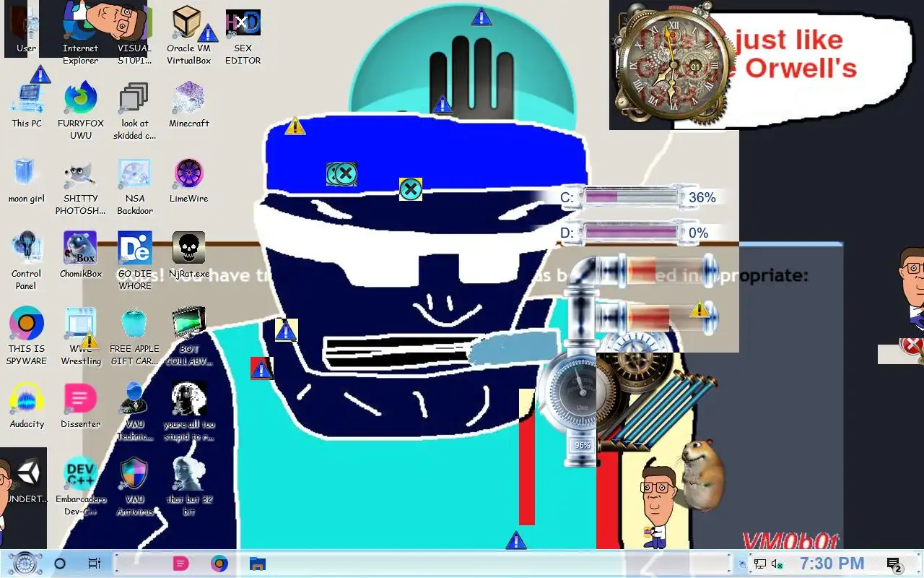Open the User folder desktop icon
The height and width of the screenshot is (578, 924).
pyautogui.click(x=27, y=30)
